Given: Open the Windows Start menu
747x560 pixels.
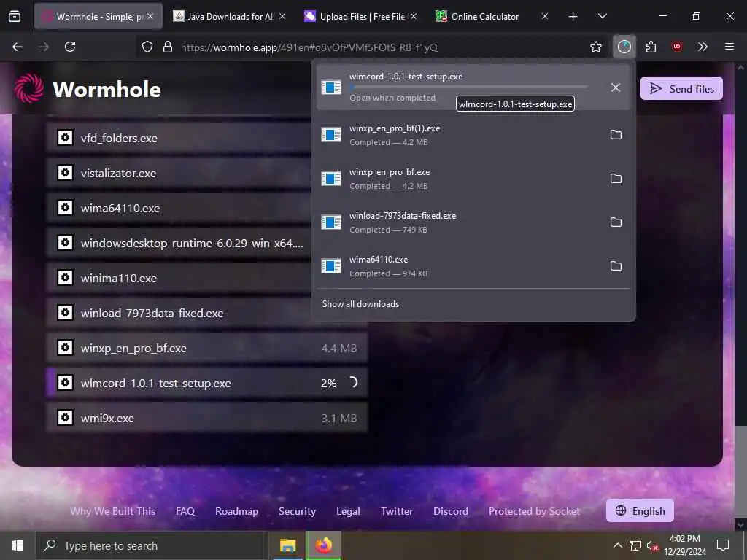Looking at the screenshot, I should pos(18,545).
